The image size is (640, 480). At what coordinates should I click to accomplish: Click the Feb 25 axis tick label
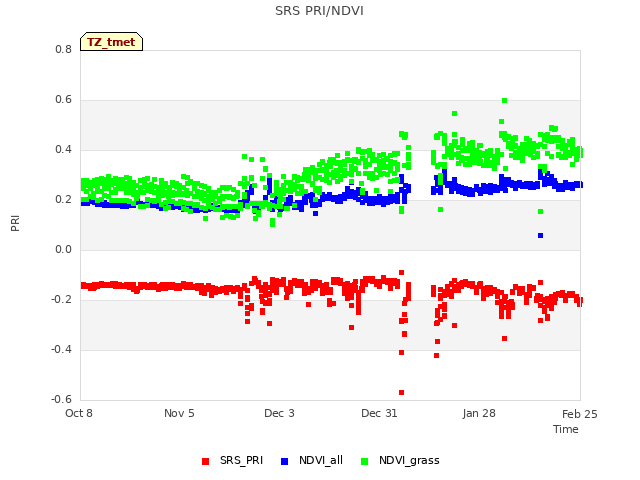(x=580, y=414)
